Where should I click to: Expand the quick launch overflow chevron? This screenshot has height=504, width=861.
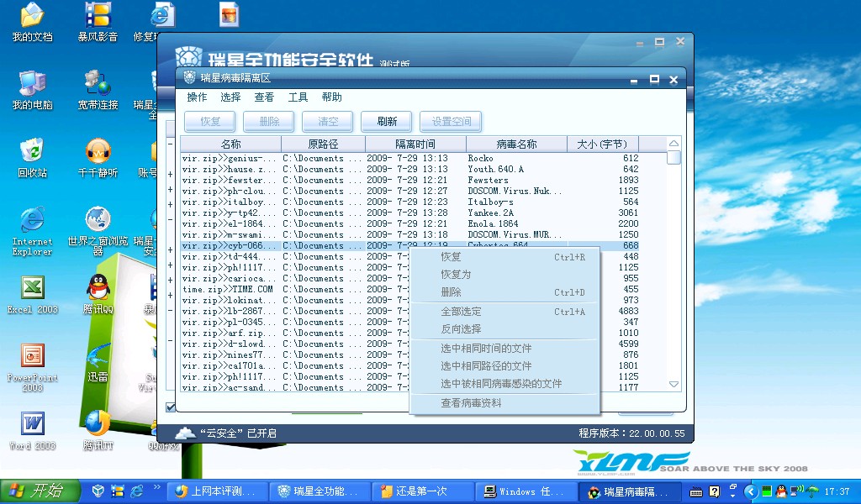(x=156, y=486)
